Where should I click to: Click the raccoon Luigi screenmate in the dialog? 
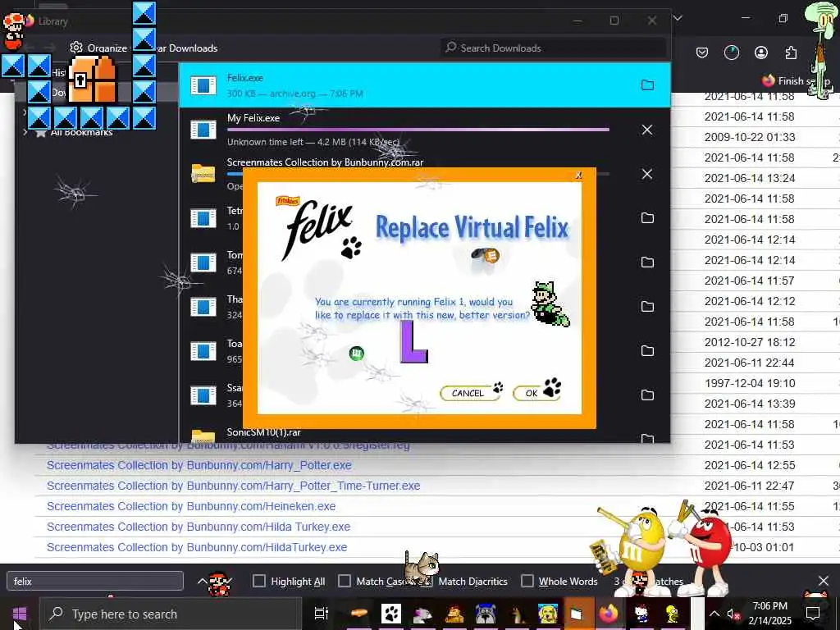pos(550,304)
